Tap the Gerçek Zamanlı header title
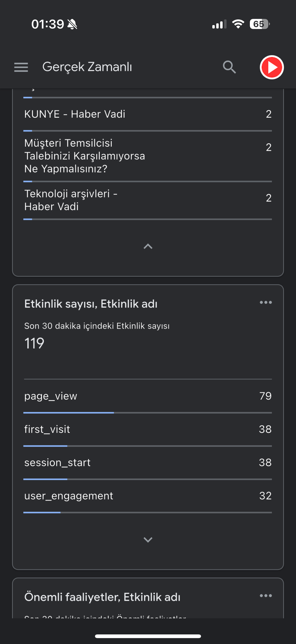 pos(87,67)
